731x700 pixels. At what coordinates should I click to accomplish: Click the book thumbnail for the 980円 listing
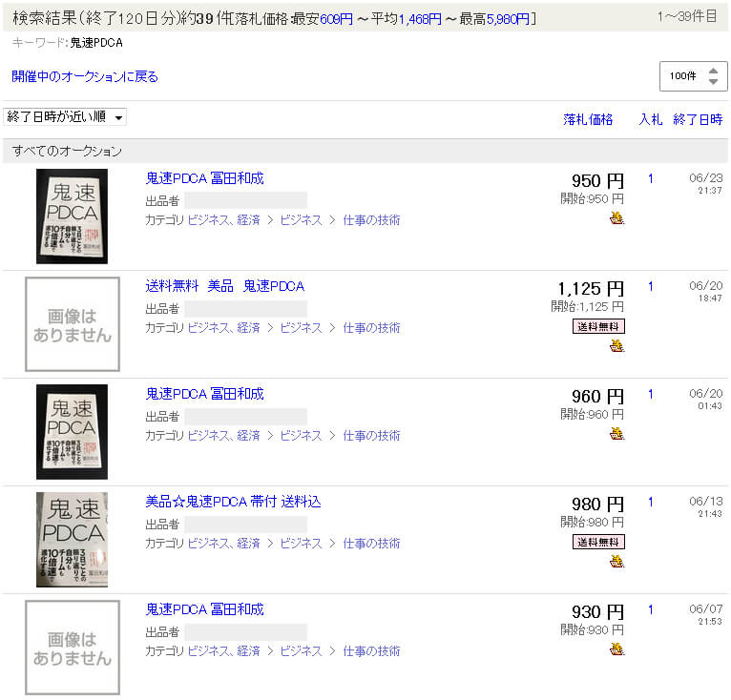pyautogui.click(x=72, y=539)
